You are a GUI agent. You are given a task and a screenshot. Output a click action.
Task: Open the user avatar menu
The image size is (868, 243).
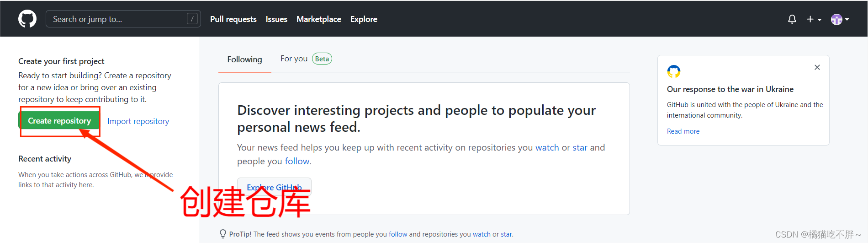pos(840,19)
